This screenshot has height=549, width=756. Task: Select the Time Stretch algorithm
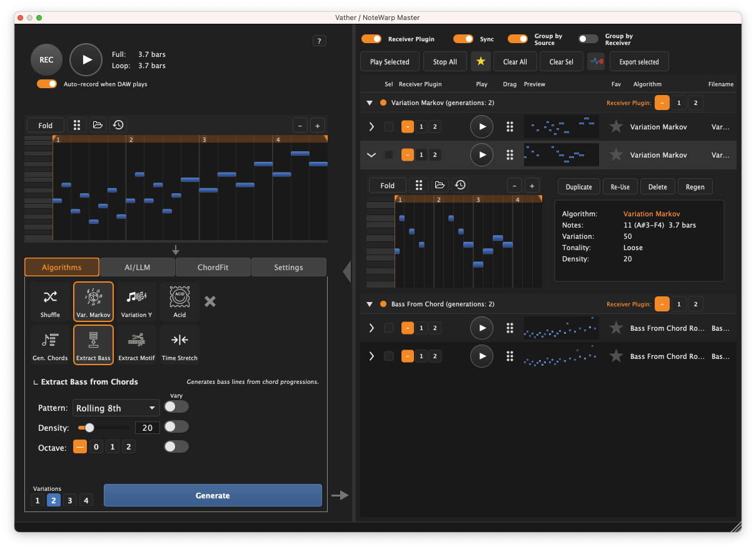(x=179, y=345)
